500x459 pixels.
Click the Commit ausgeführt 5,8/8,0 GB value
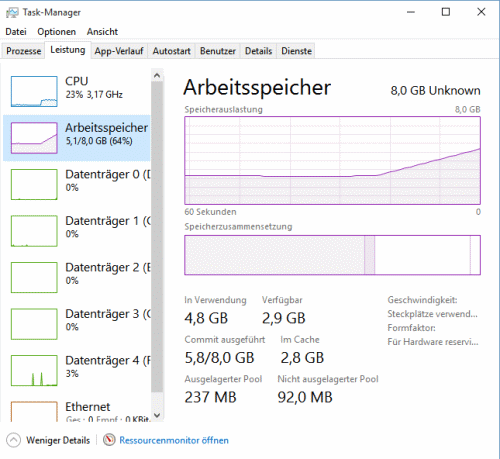(219, 358)
